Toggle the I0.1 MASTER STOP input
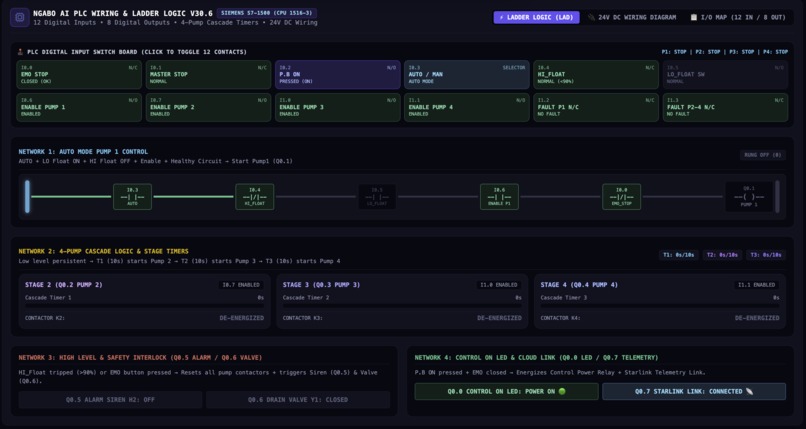This screenshot has width=806, height=429. (x=208, y=74)
